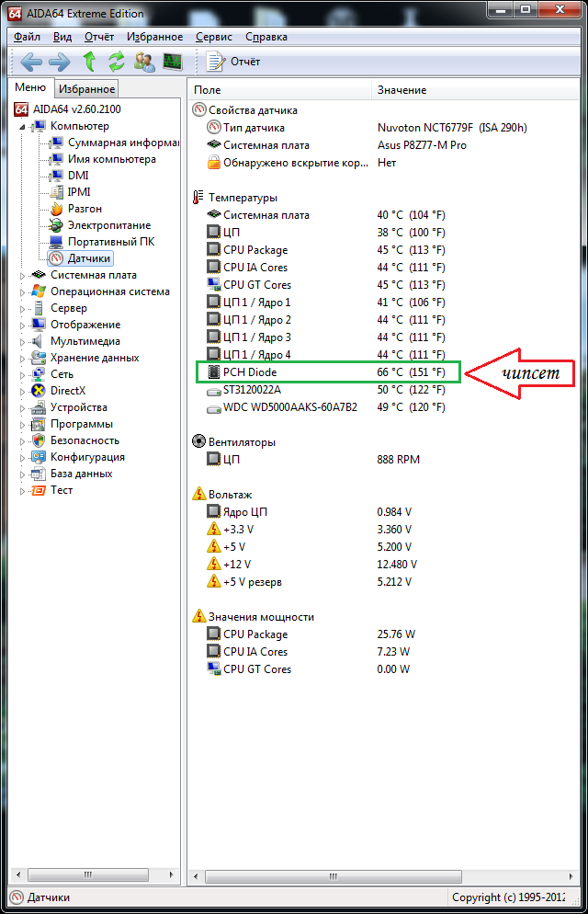Viewport: 588px width, 914px height.
Task: Switch to the Избранное tab
Action: (x=86, y=89)
